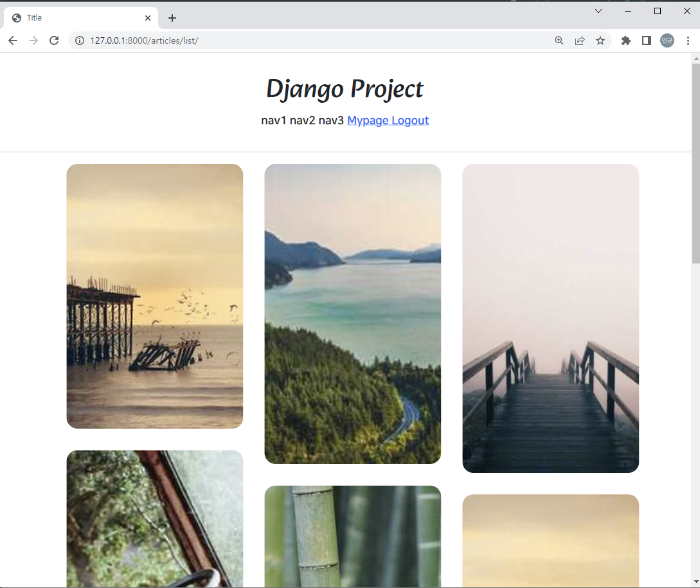
Task: Open the Extensions puzzle icon
Action: (626, 40)
